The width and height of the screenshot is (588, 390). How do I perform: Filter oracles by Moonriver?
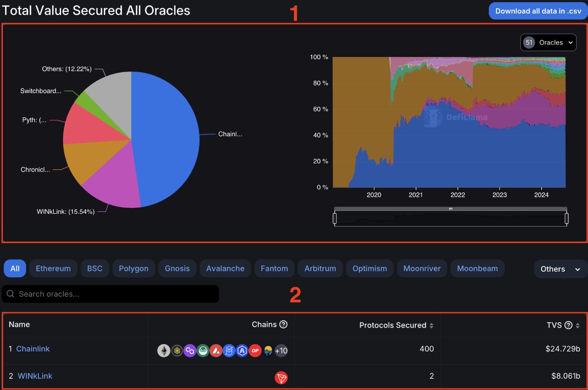(422, 268)
